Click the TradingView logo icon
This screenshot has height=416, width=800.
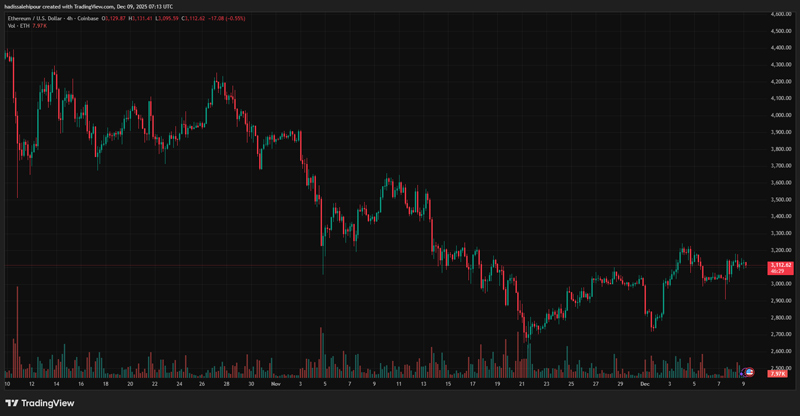pyautogui.click(x=14, y=403)
